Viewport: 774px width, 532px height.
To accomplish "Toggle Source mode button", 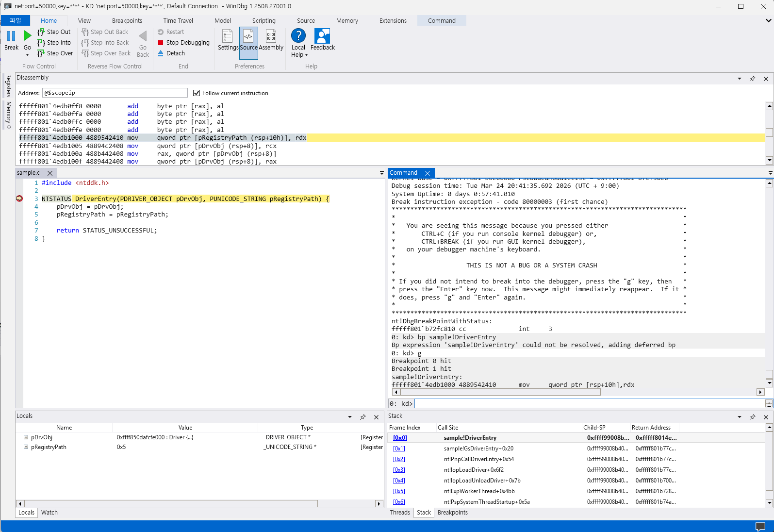I will pyautogui.click(x=248, y=40).
